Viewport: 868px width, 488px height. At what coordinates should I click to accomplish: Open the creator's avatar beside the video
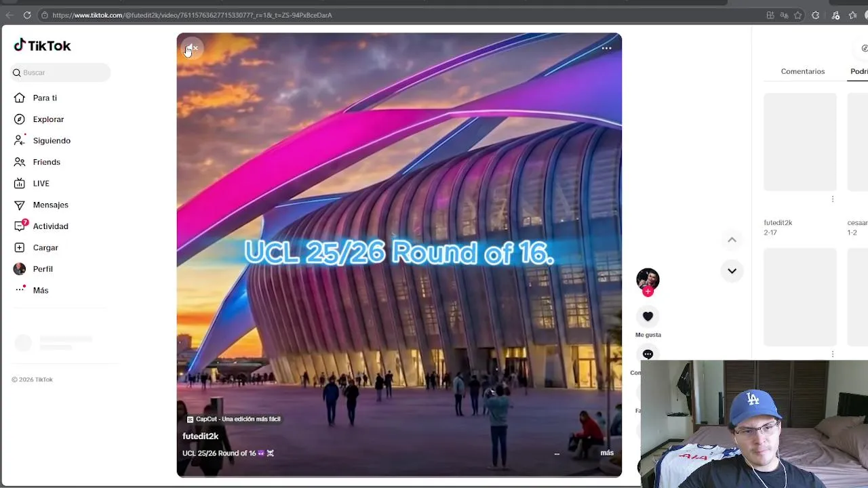click(x=648, y=280)
